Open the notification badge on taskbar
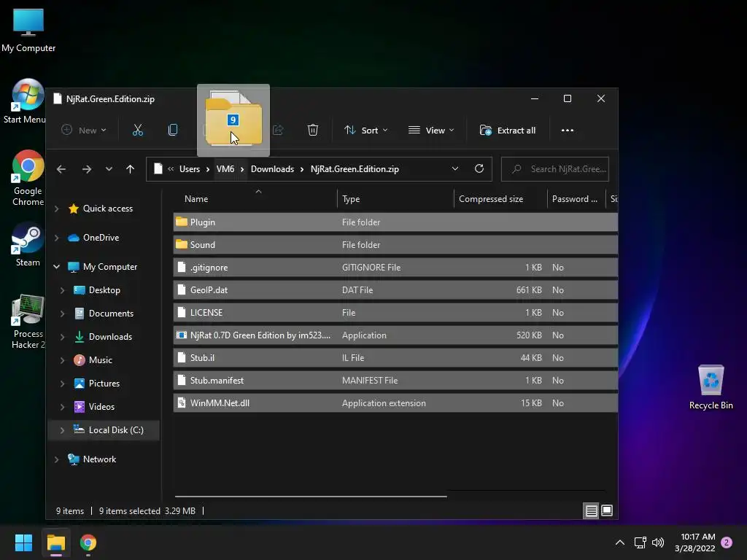 coord(727,542)
